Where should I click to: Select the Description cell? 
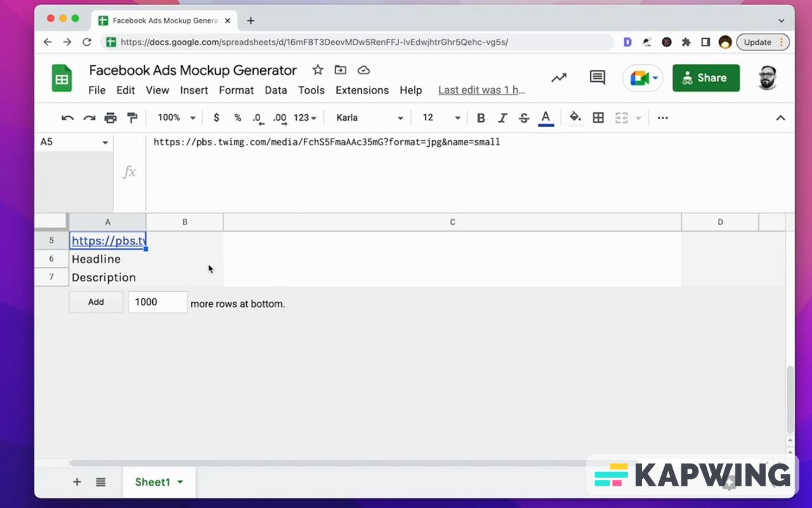(108, 277)
